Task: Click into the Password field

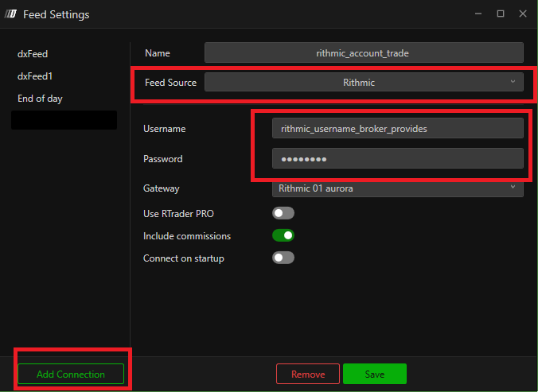Action: pyautogui.click(x=398, y=159)
